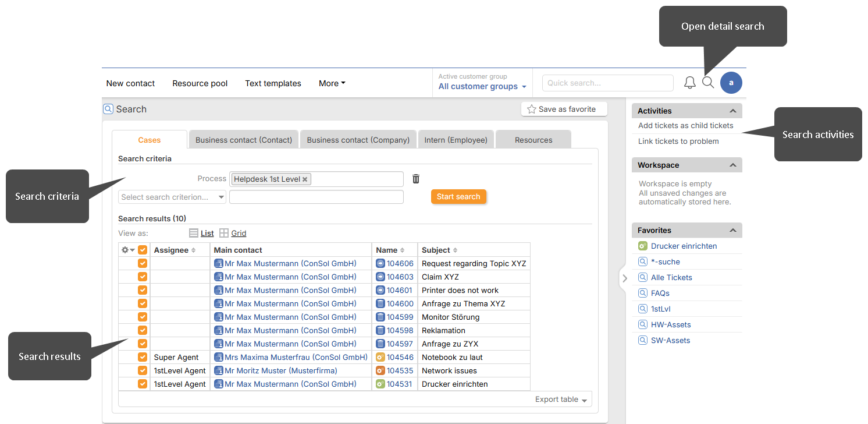868x424 pixels.
Task: Uncheck the row checkbox for Notebook zu laut
Action: point(143,357)
